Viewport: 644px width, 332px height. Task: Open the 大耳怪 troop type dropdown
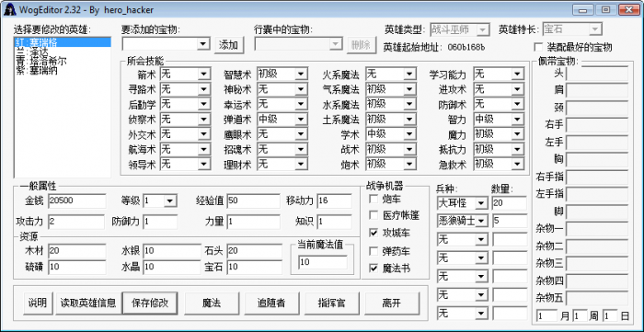coord(481,203)
